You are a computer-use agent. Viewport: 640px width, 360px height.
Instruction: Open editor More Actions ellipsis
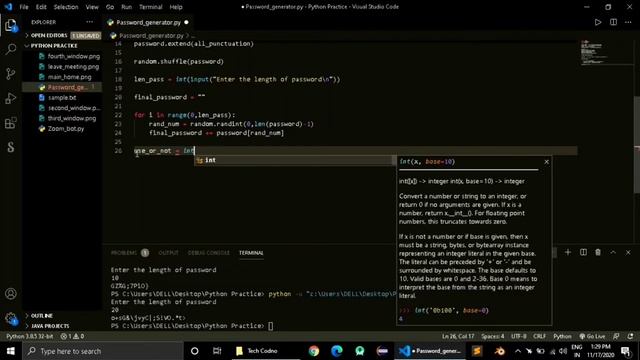[628, 22]
